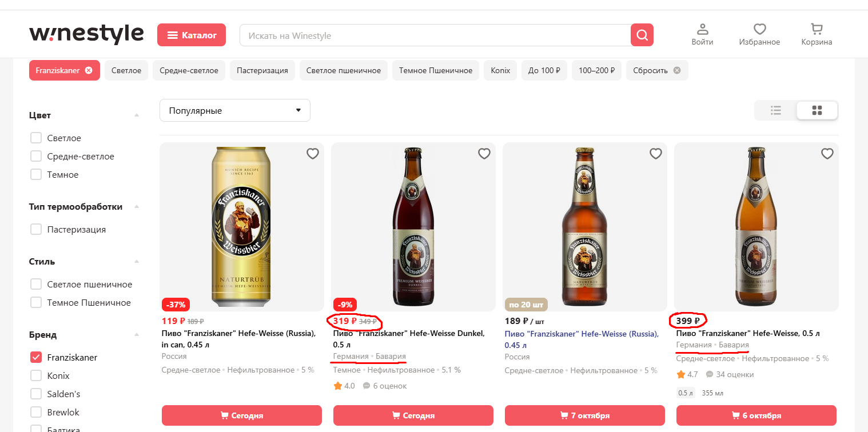The height and width of the screenshot is (432, 868).
Task: Open the Каталог menu
Action: click(x=192, y=35)
